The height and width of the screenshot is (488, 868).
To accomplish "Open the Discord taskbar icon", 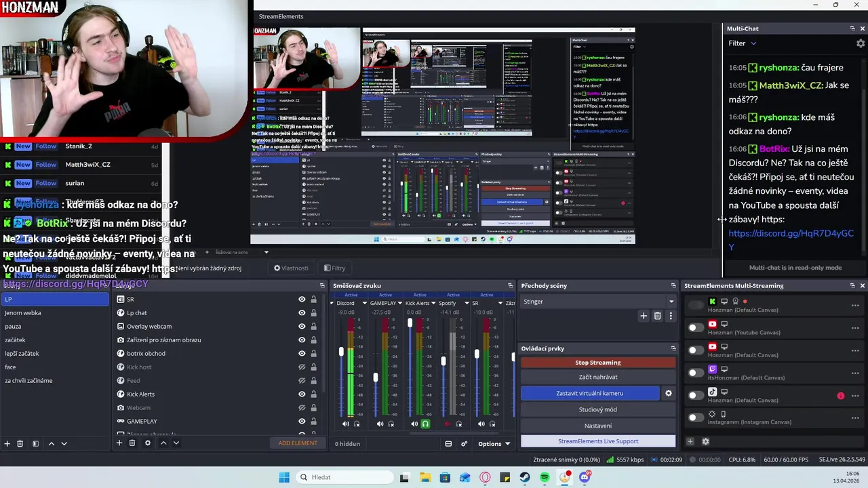I will 585,477.
